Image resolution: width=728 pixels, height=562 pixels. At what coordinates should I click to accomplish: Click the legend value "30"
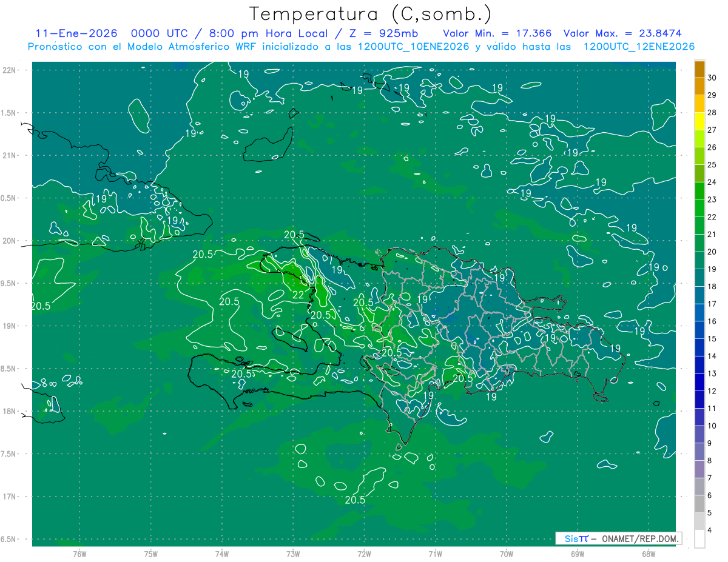click(x=712, y=77)
